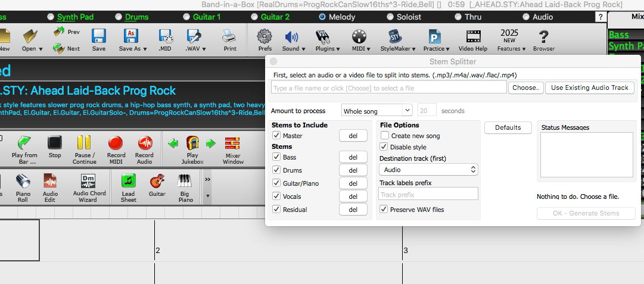Open Destination track dropdown
The image size is (644, 284).
(x=428, y=170)
